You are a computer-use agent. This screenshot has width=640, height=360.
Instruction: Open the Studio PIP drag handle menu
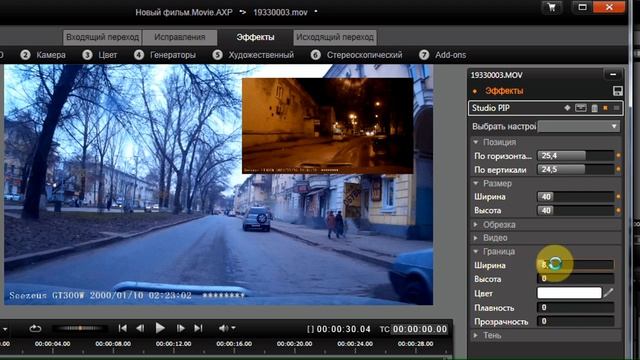pyautogui.click(x=616, y=108)
